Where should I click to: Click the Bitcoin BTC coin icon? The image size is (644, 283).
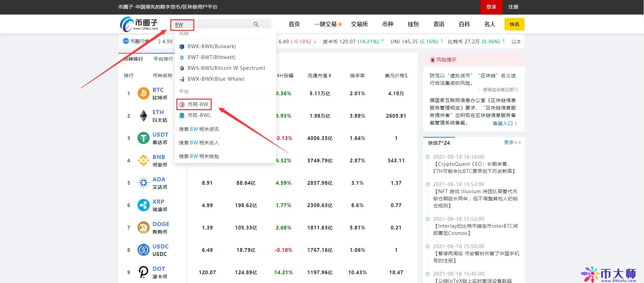(x=144, y=93)
